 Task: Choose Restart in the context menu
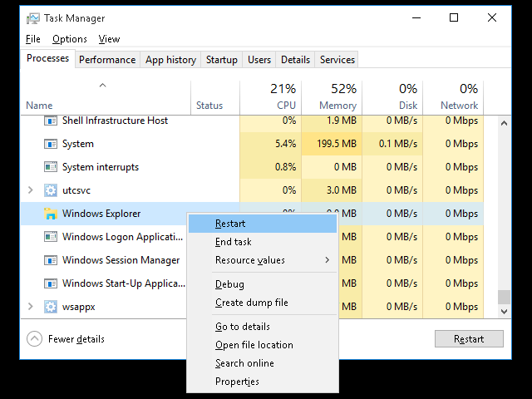click(x=263, y=224)
